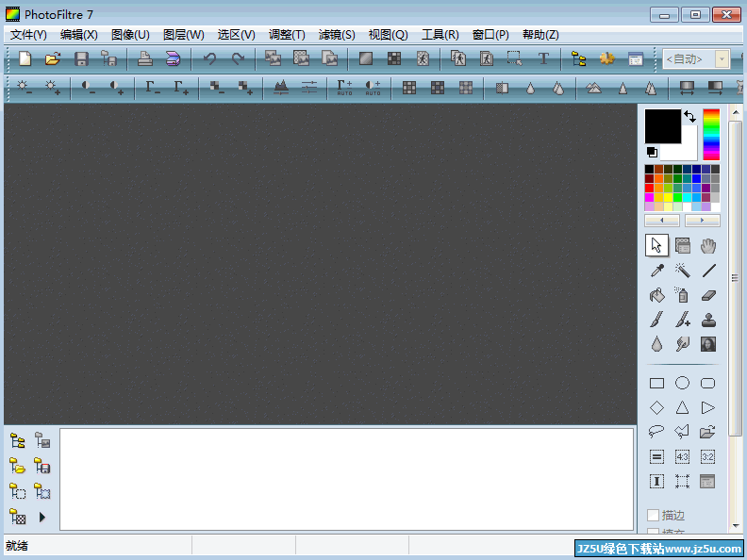Select the Magic Wand tool
The image size is (747, 560).
click(x=682, y=271)
